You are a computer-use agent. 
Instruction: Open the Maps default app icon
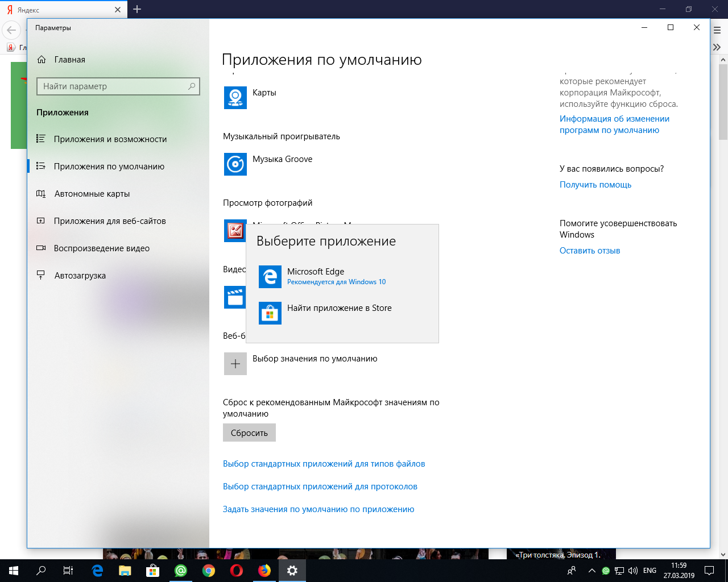pos(235,98)
